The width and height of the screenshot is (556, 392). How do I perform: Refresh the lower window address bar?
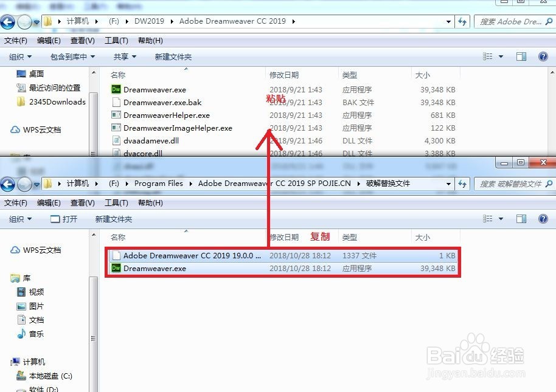point(462,184)
